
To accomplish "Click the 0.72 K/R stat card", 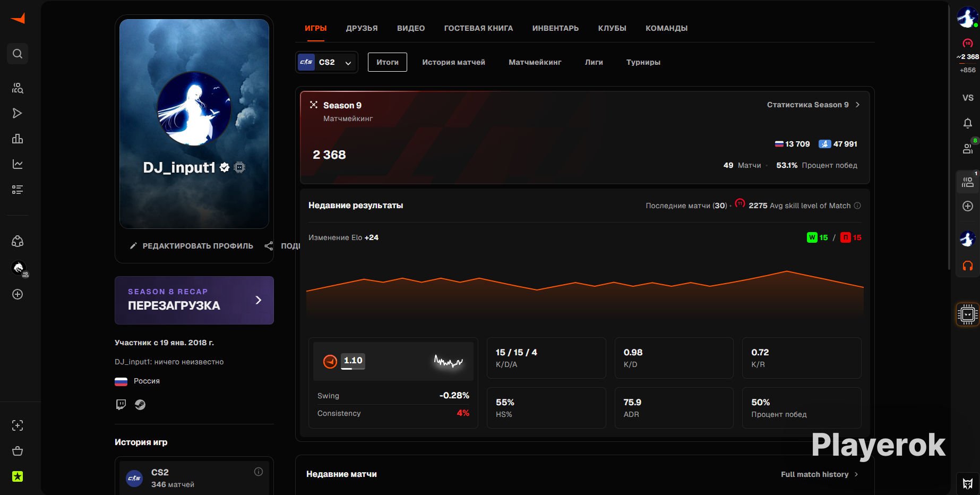I will pos(802,358).
